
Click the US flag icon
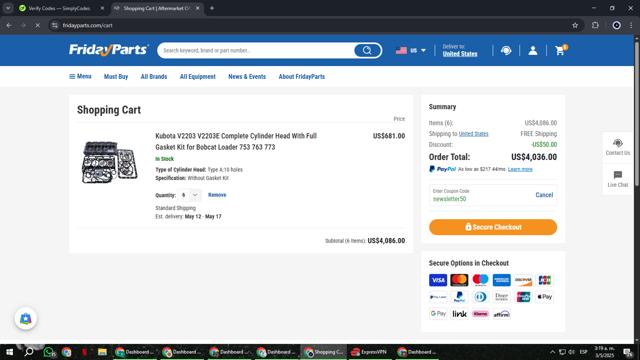(401, 51)
